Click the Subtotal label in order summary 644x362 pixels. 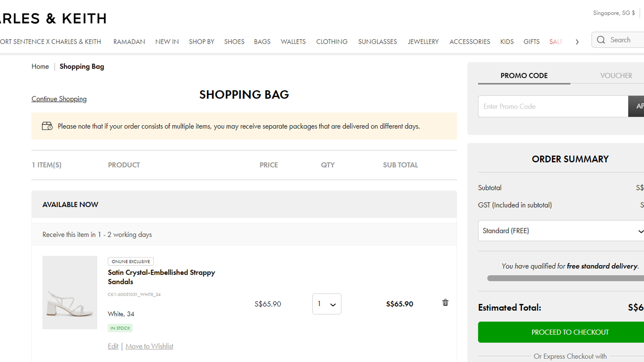pyautogui.click(x=490, y=188)
